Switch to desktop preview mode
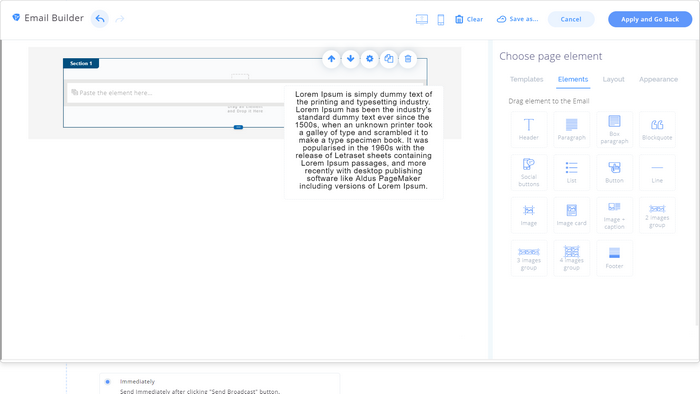 [421, 19]
